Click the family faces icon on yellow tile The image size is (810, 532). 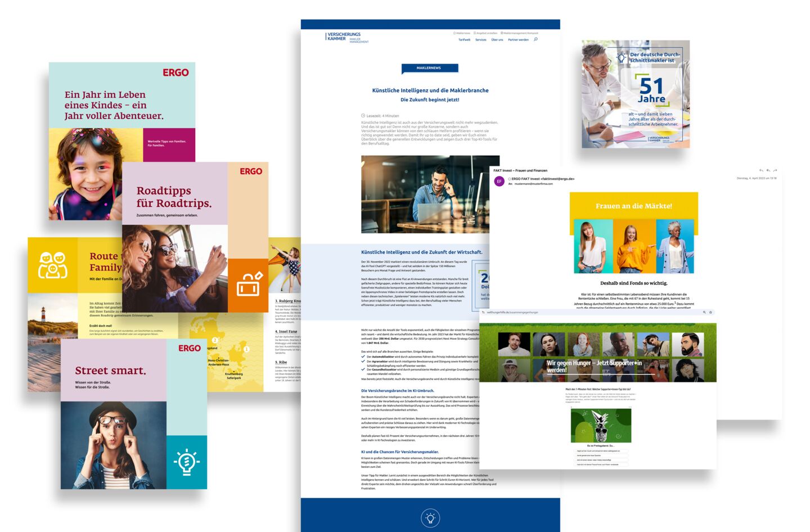pos(52,265)
